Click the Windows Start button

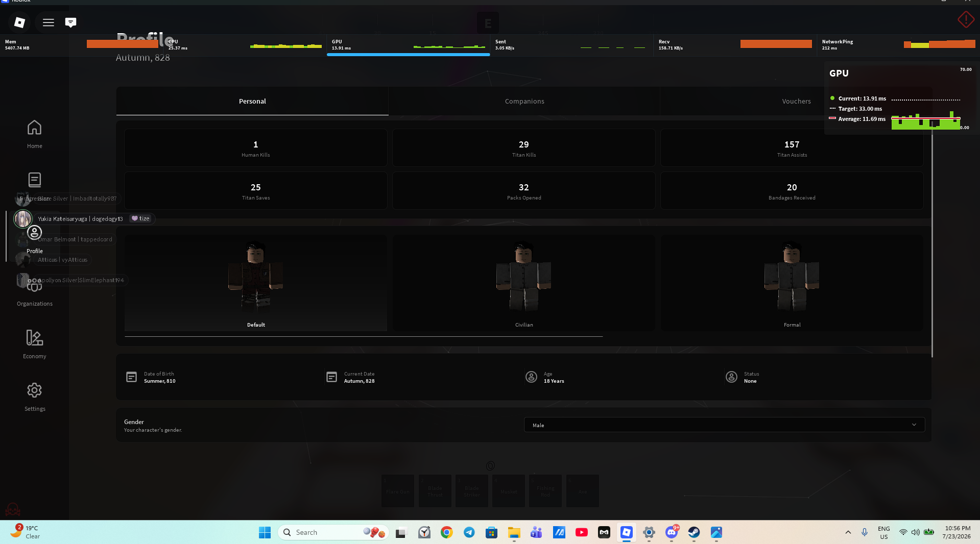pos(265,532)
